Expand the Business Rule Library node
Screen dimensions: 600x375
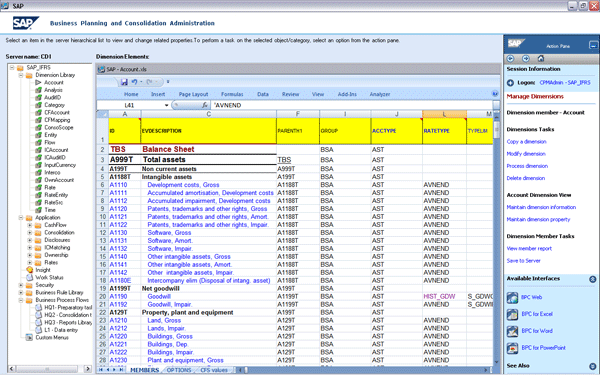pos(21,292)
